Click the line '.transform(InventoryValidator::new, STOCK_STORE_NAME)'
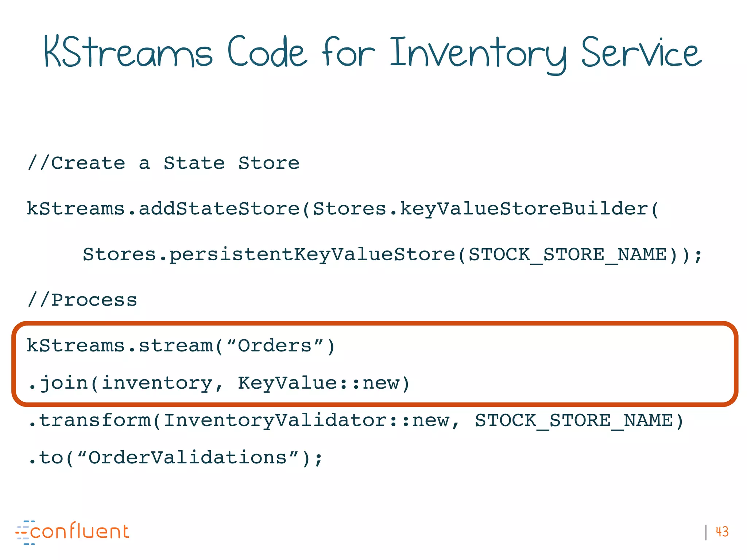 coord(356,421)
